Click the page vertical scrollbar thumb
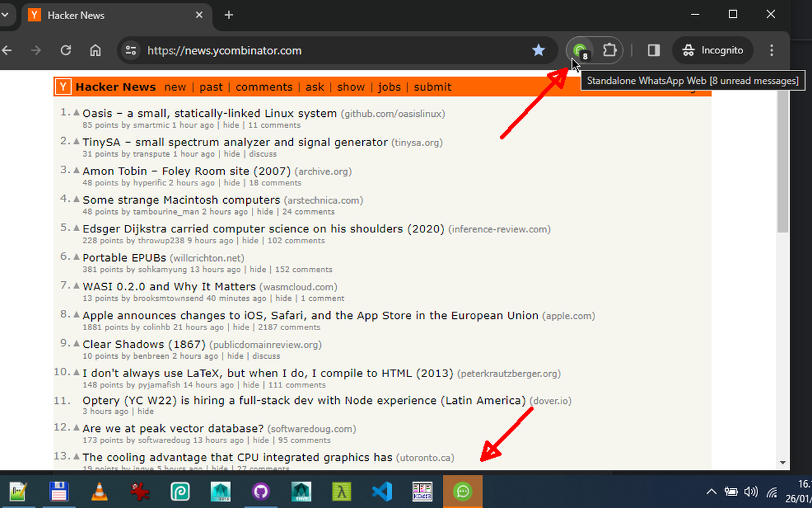The width and height of the screenshot is (812, 508). 783,160
